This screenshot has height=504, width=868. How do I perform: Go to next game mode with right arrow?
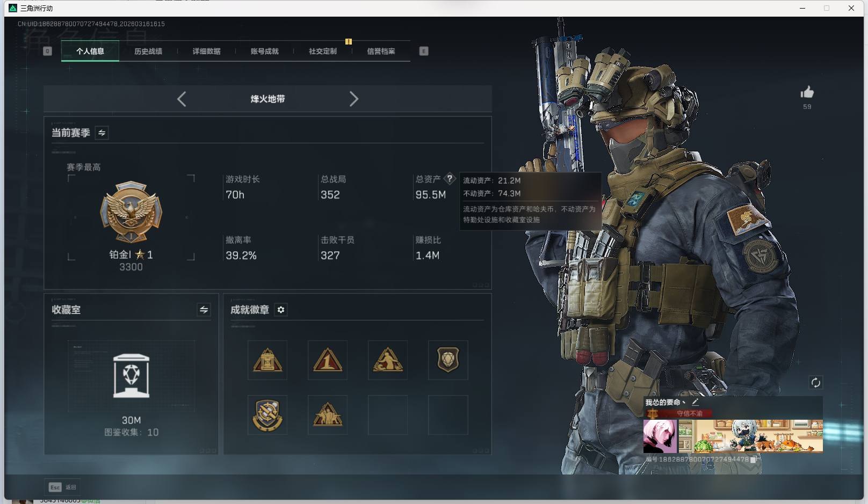click(x=353, y=99)
